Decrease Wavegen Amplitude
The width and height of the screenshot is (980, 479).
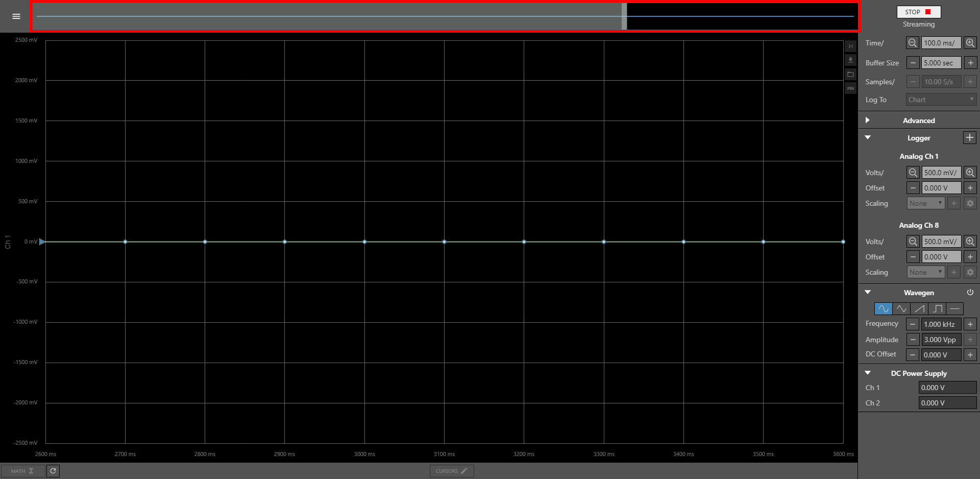click(913, 340)
